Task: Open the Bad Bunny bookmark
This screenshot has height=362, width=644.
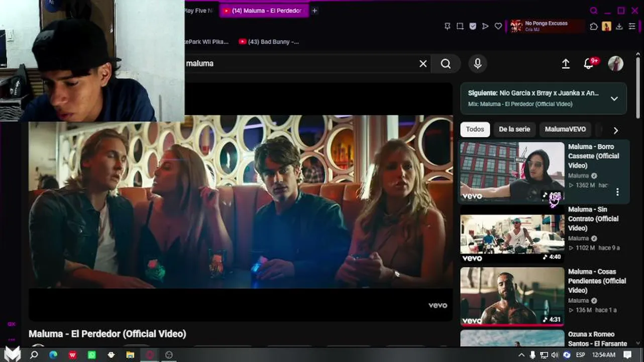Action: tap(269, 42)
